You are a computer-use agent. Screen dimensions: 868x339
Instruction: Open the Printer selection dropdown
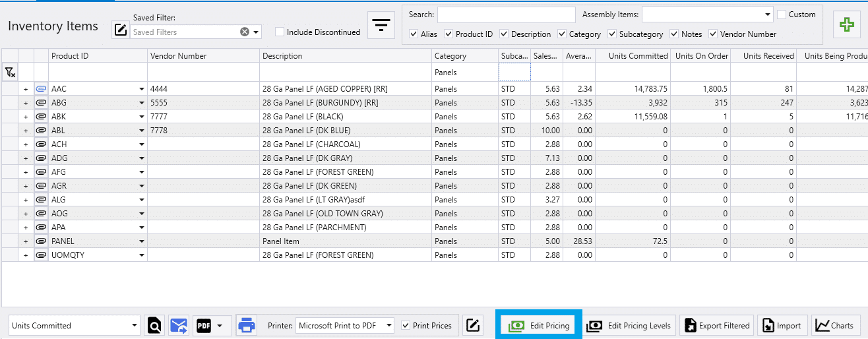tap(388, 325)
